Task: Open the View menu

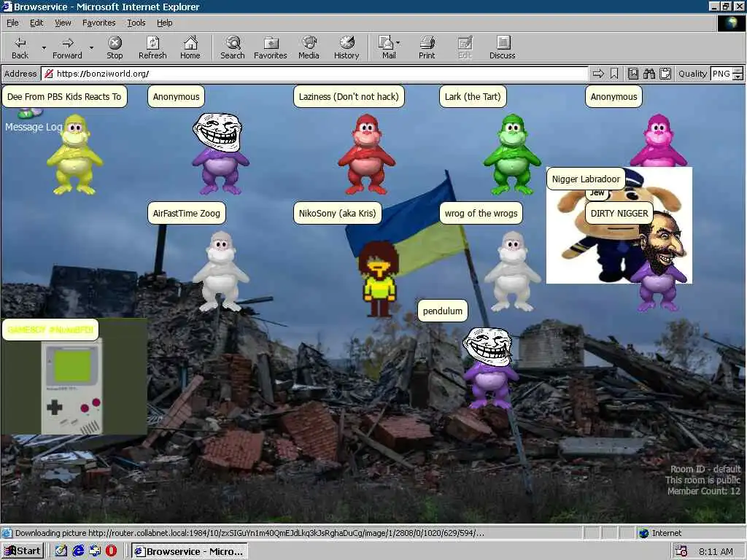Action: coord(63,23)
